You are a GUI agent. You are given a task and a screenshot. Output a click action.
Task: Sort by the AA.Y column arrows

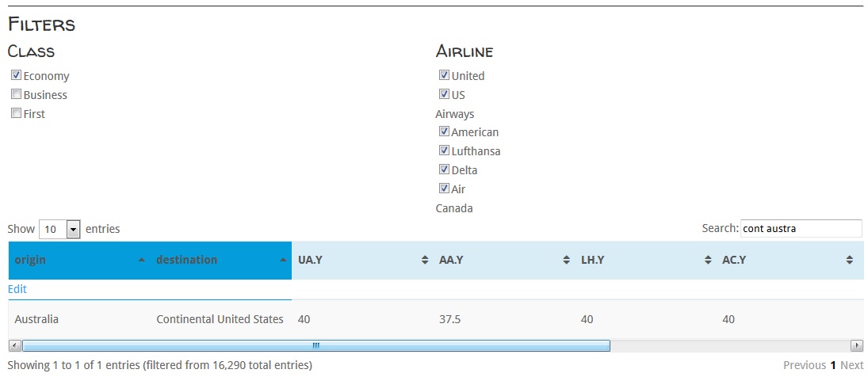tap(566, 260)
